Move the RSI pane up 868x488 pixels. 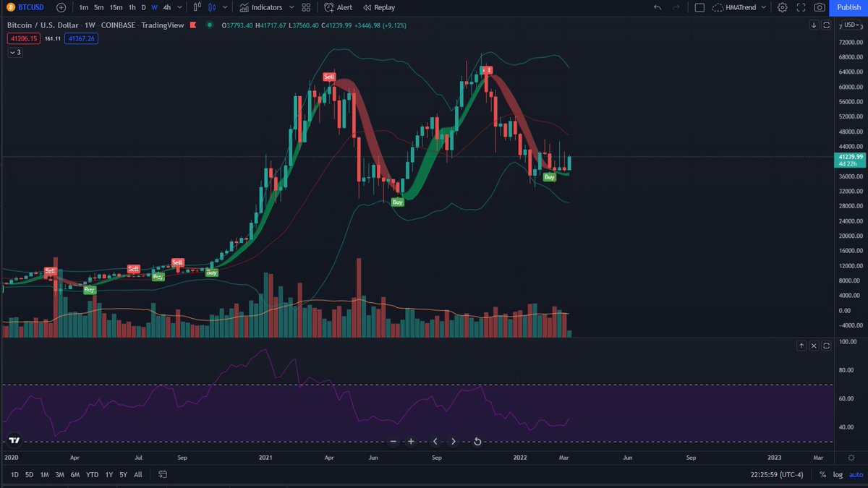pyautogui.click(x=801, y=346)
